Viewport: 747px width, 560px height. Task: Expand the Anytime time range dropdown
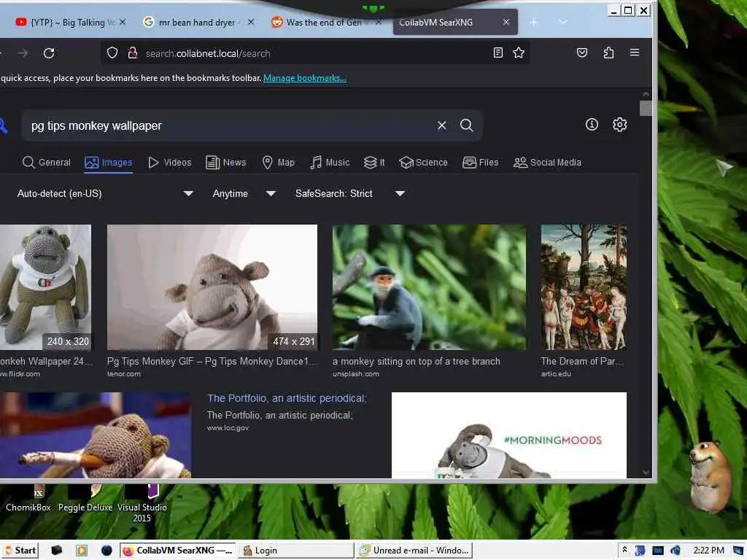[x=244, y=193]
